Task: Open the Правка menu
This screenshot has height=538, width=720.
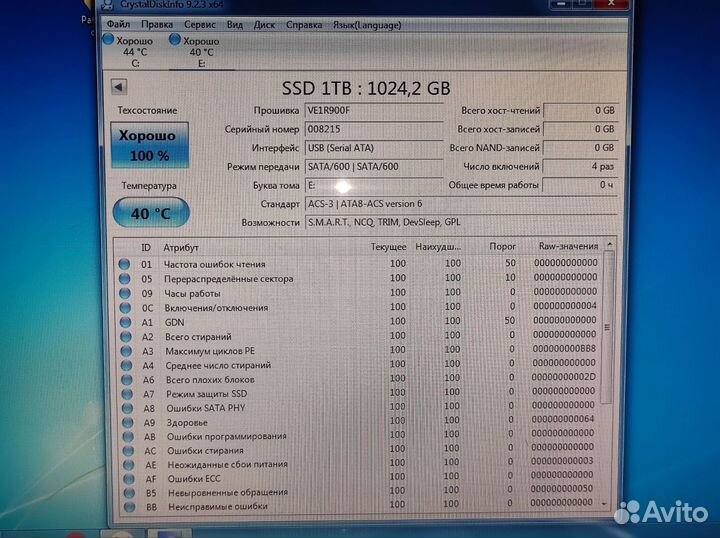Action: [x=157, y=24]
